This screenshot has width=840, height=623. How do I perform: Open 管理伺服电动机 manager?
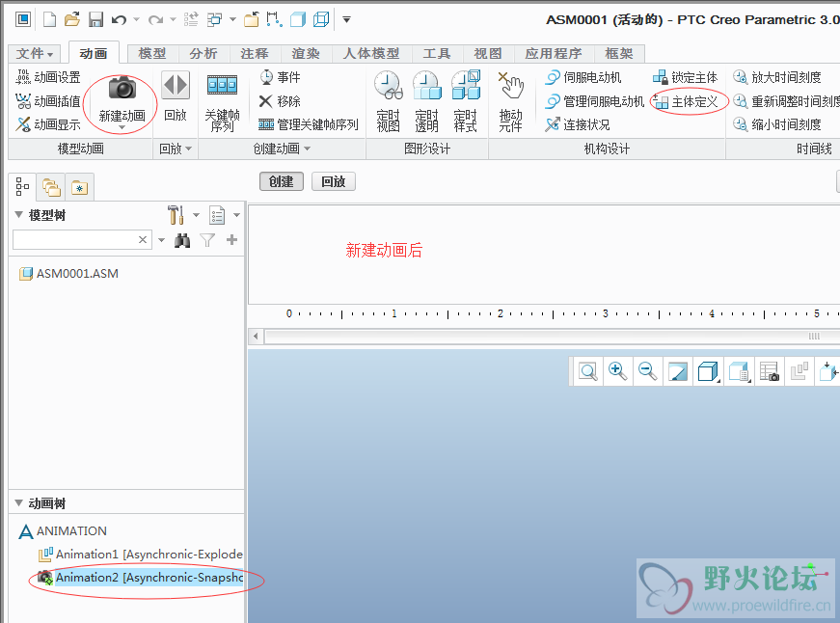[595, 101]
